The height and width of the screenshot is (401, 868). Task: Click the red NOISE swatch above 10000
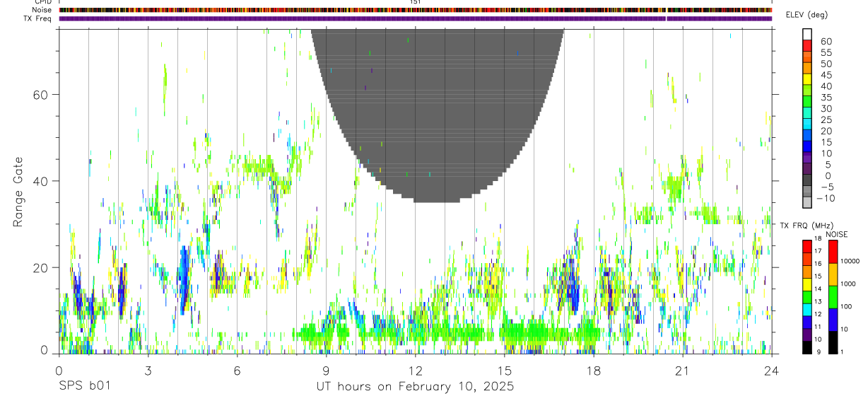(833, 251)
